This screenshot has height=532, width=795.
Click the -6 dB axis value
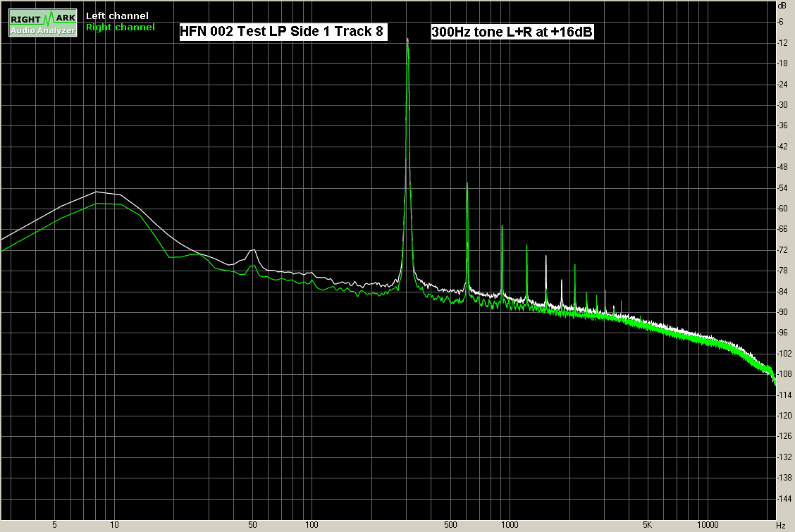[x=781, y=22]
